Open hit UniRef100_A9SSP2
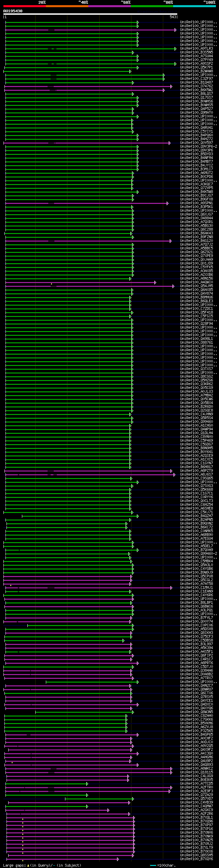 [196, 64]
